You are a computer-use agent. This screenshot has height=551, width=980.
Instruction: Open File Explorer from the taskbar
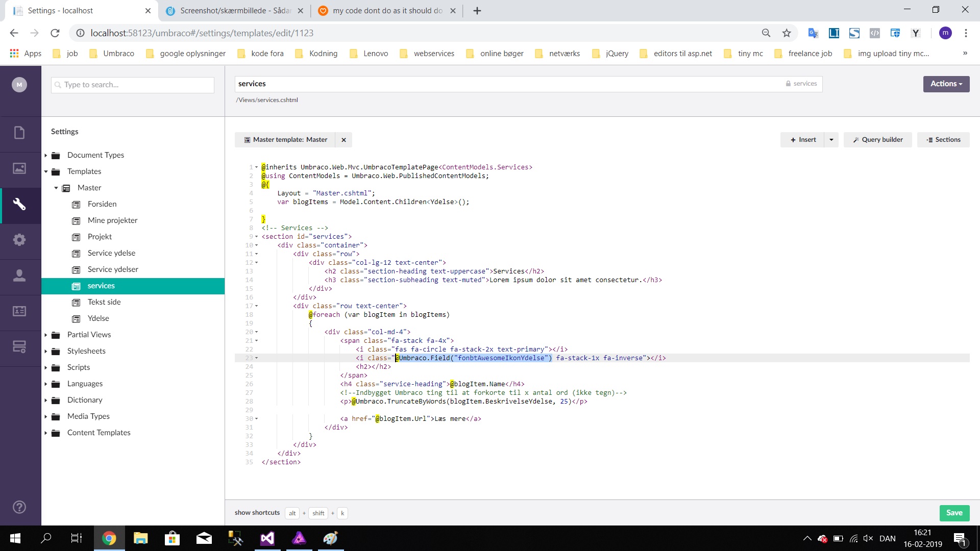(140, 538)
